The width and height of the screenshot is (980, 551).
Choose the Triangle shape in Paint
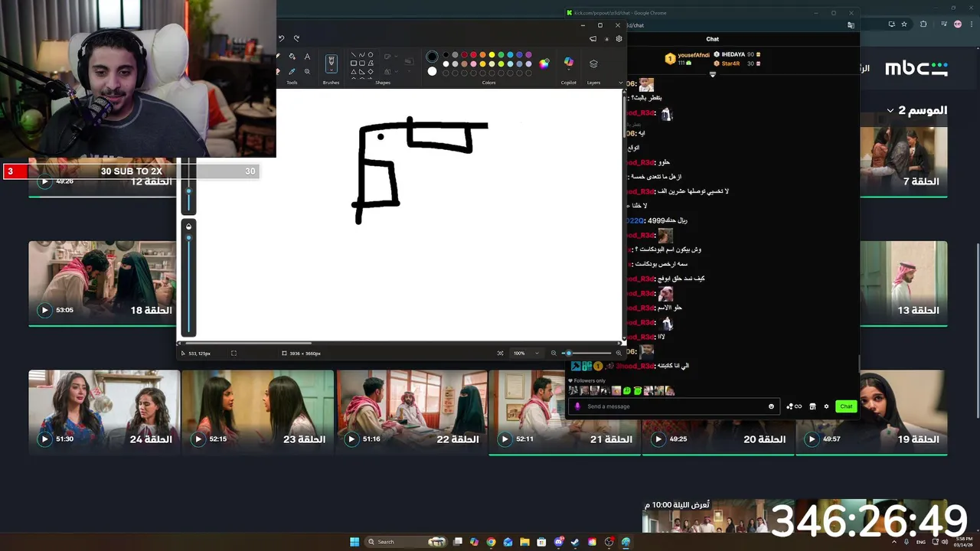[354, 72]
